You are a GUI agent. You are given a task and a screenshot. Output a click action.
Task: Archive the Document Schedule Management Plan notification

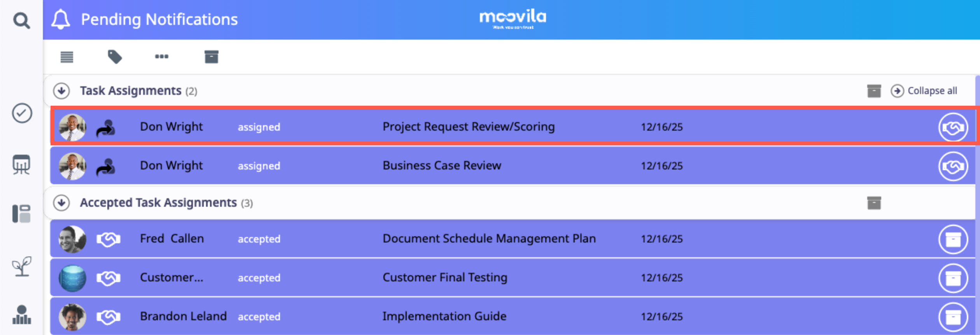tap(953, 239)
